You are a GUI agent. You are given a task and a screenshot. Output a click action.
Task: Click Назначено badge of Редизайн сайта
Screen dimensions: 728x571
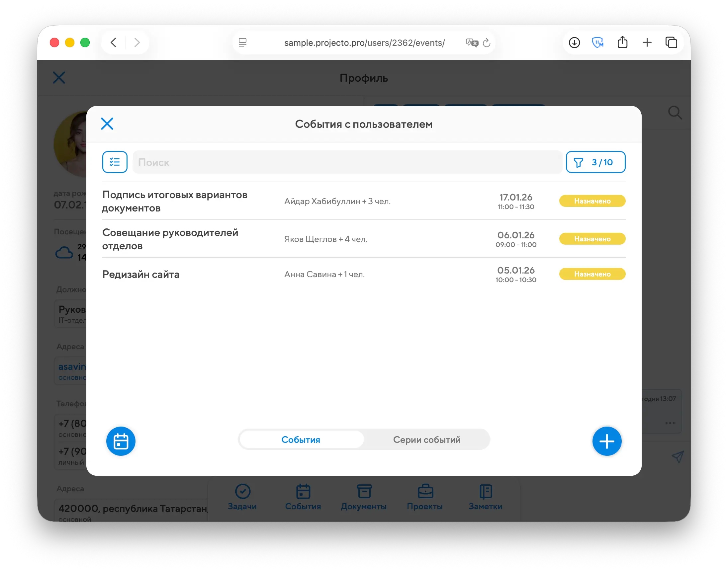(x=592, y=274)
